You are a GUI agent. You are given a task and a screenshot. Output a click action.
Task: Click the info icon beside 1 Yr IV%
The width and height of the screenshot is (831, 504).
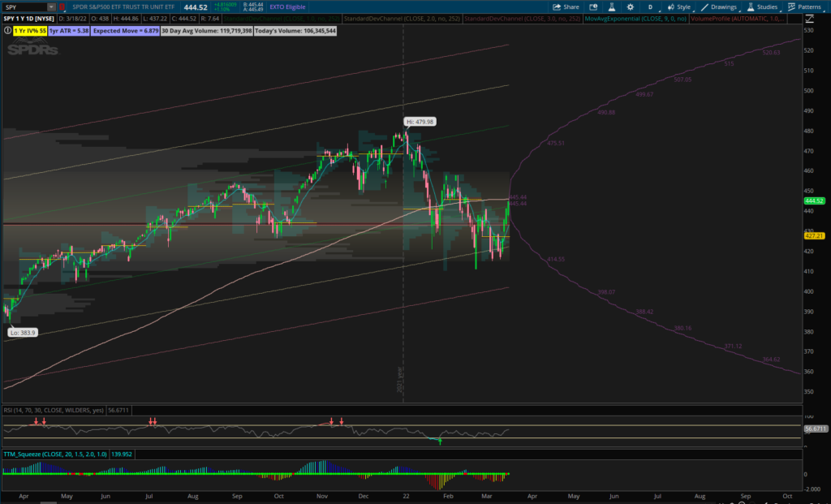pyautogui.click(x=7, y=29)
